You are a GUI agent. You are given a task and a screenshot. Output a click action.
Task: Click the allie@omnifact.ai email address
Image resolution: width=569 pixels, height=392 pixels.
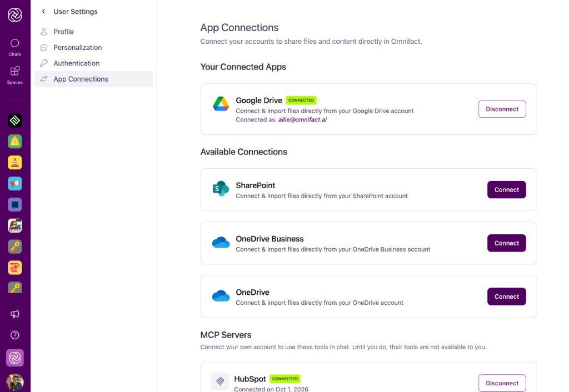[x=302, y=120]
